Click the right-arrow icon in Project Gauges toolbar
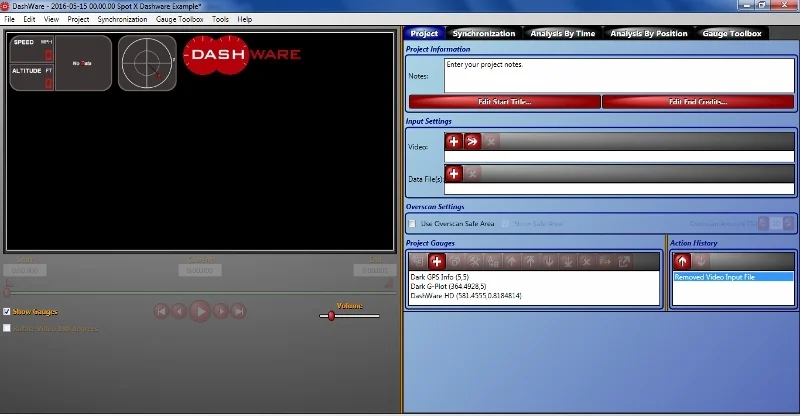 (605, 261)
